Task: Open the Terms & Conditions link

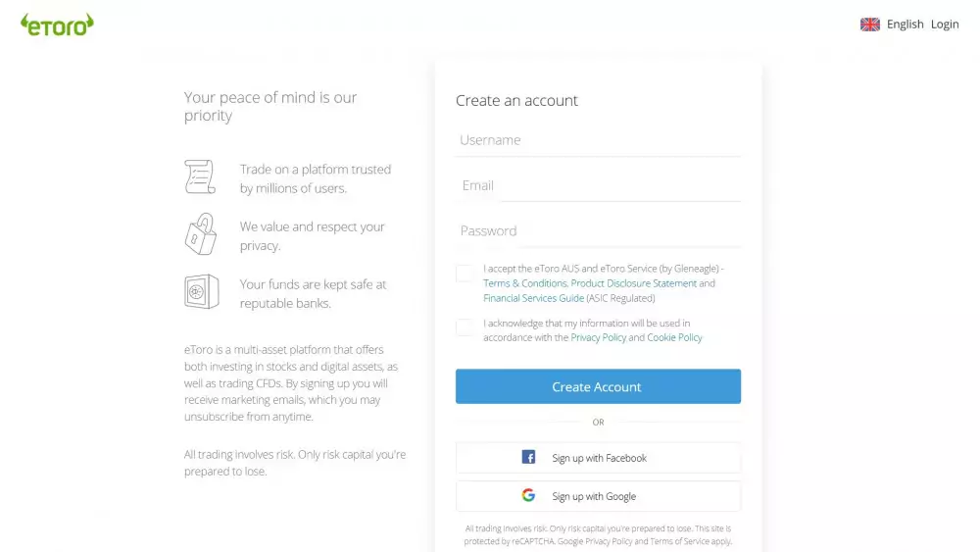Action: pyautogui.click(x=524, y=283)
